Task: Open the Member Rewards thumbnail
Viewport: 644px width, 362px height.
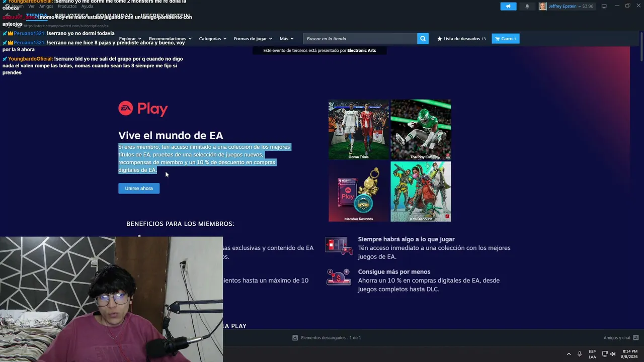Action: tap(359, 192)
